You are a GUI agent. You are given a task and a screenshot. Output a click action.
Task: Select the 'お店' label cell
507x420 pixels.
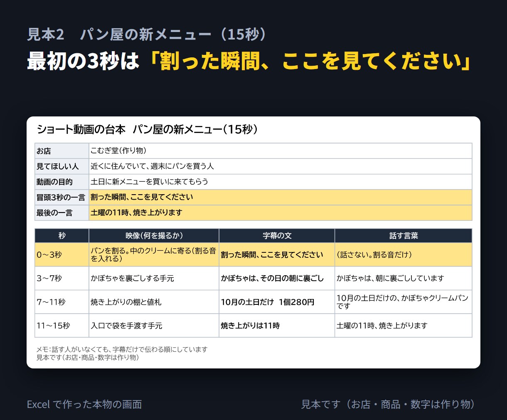(x=62, y=151)
